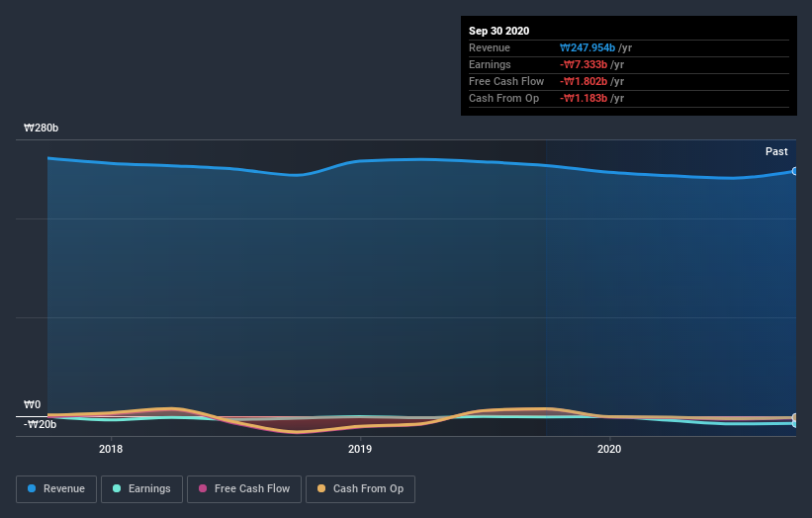Click the Past label in chart
The height and width of the screenshot is (518, 812).
[776, 151]
